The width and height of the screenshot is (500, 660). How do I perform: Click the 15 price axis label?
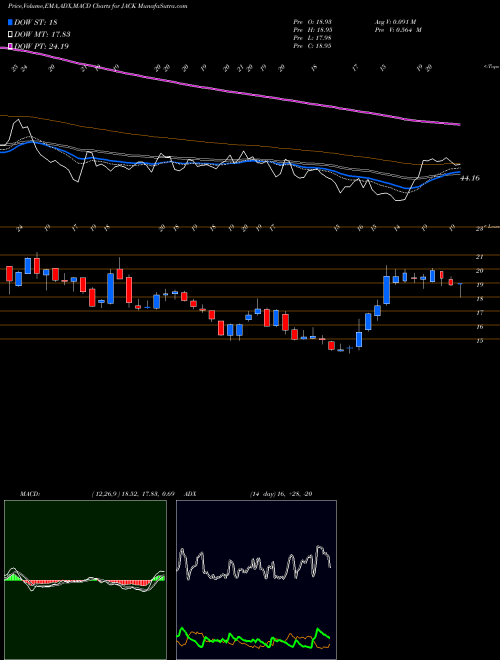[x=479, y=341]
